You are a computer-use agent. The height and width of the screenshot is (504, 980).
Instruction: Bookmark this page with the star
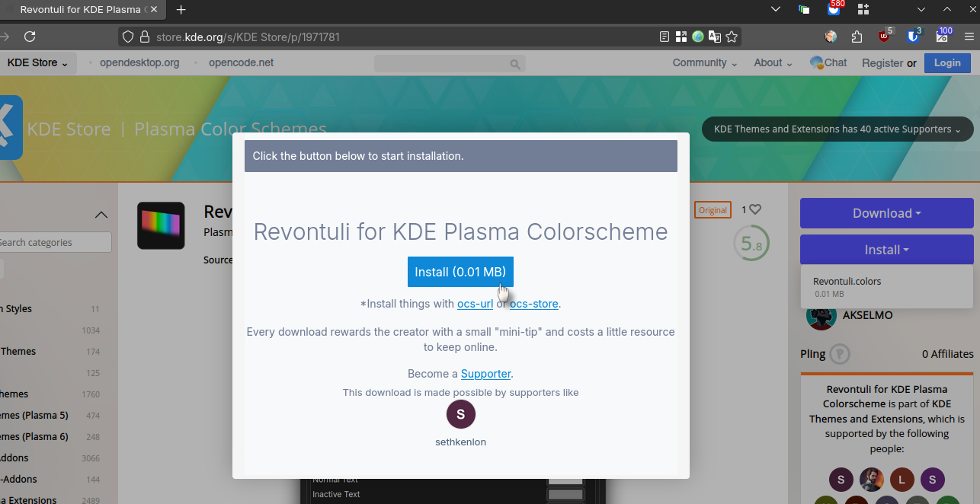click(732, 37)
